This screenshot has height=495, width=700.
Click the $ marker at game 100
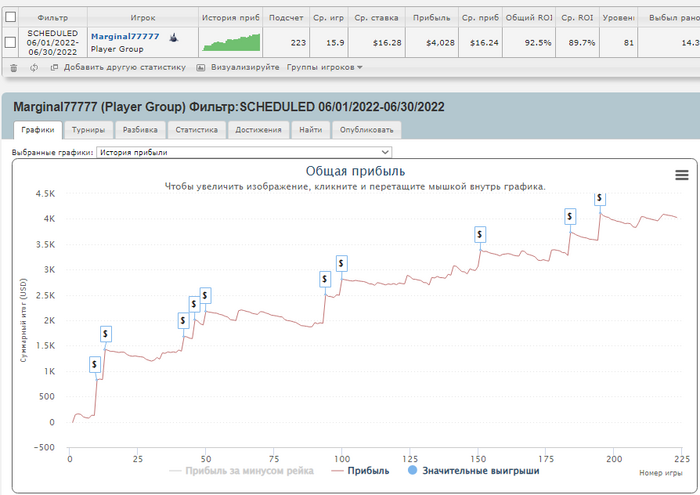tap(342, 264)
